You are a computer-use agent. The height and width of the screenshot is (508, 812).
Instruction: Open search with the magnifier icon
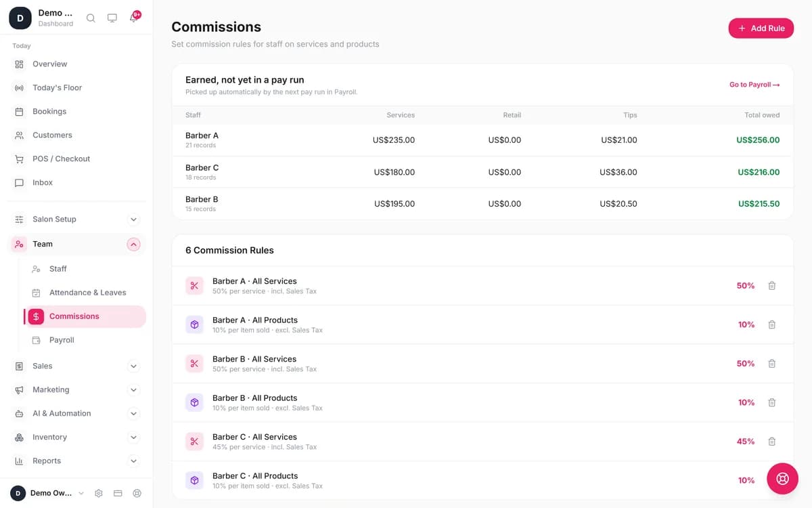tap(91, 18)
